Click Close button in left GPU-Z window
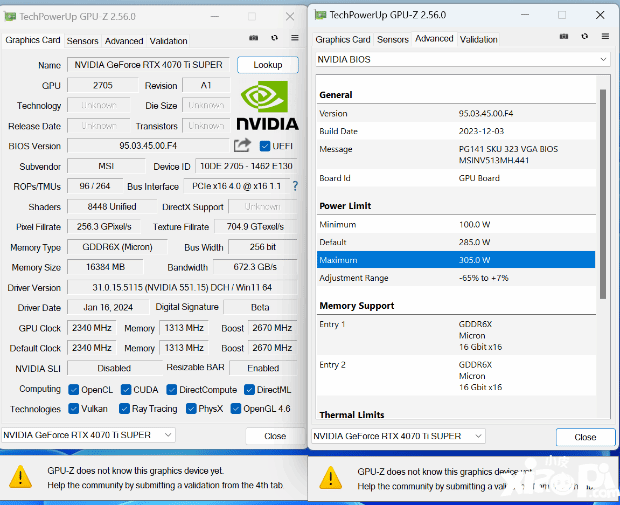Screen dimensions: 620x505 (x=275, y=436)
